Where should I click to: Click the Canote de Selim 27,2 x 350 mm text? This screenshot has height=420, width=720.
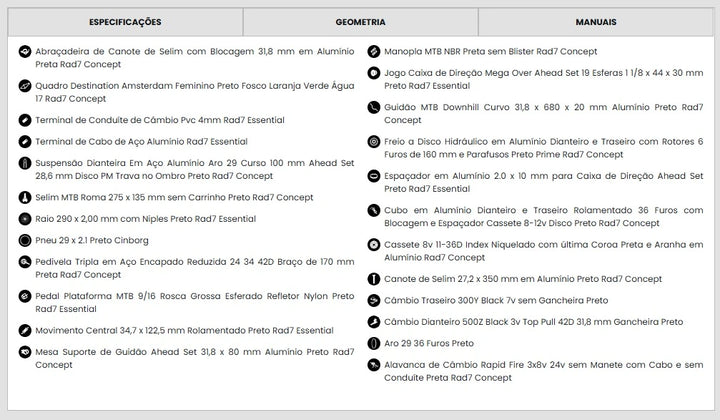[523, 279]
